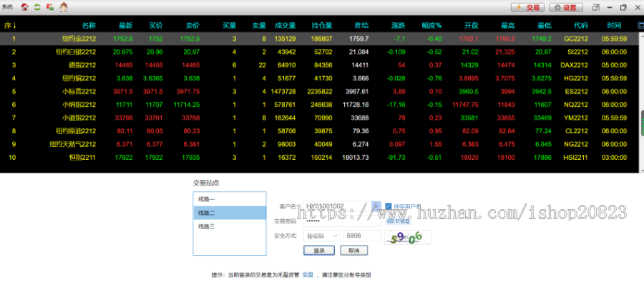Image resolution: width=644 pixels, height=293 pixels.
Task: Click the 取消 cancel button
Action: (353, 250)
